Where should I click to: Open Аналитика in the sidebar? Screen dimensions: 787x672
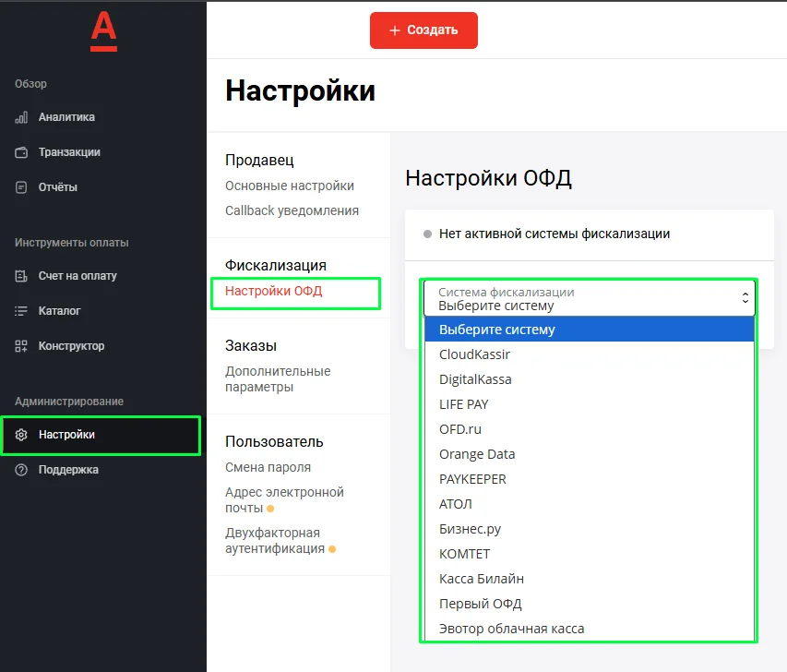click(66, 117)
